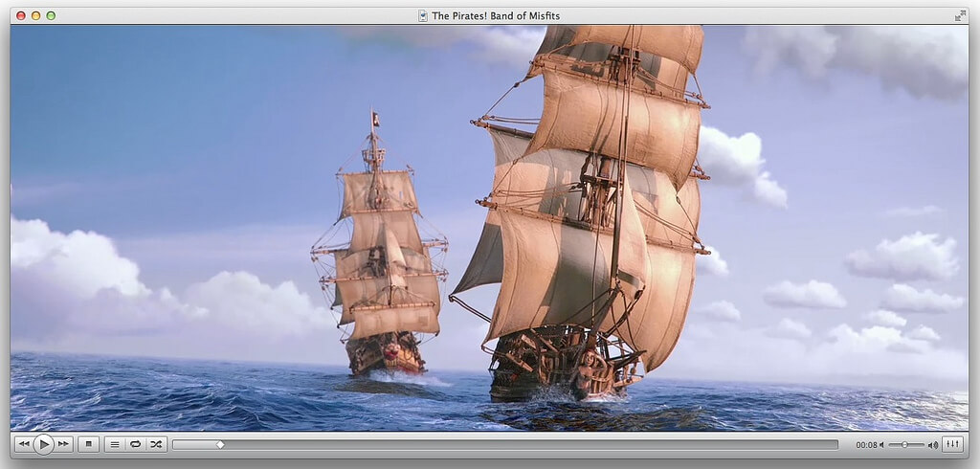Toggle repeat mode
This screenshot has width=980, height=469.
coord(135,444)
